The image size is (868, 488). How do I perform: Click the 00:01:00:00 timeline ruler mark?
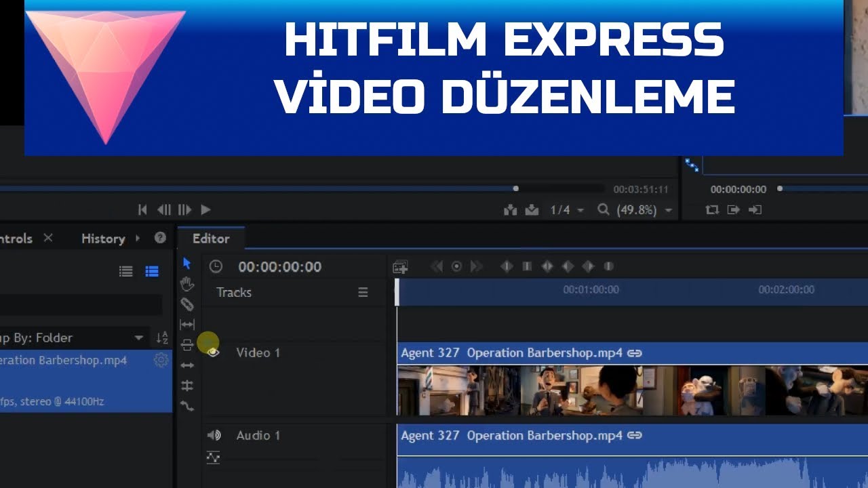click(x=591, y=289)
